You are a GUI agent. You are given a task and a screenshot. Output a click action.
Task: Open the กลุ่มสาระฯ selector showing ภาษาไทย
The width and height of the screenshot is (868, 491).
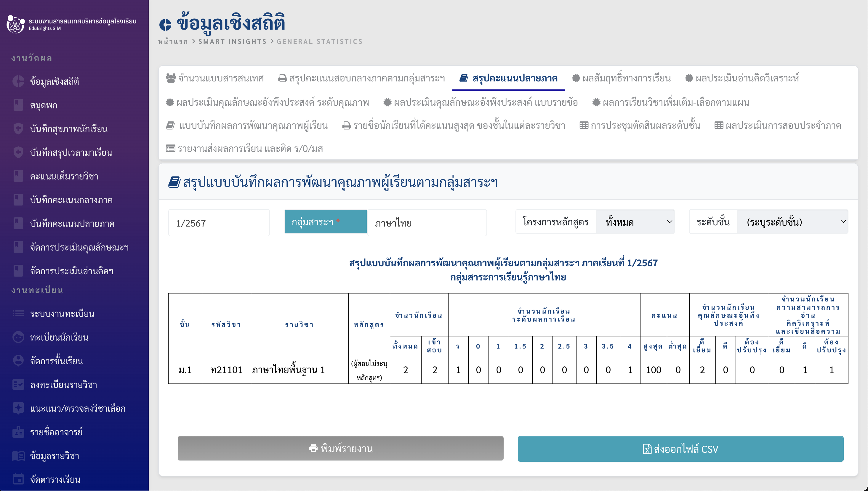[x=426, y=223]
